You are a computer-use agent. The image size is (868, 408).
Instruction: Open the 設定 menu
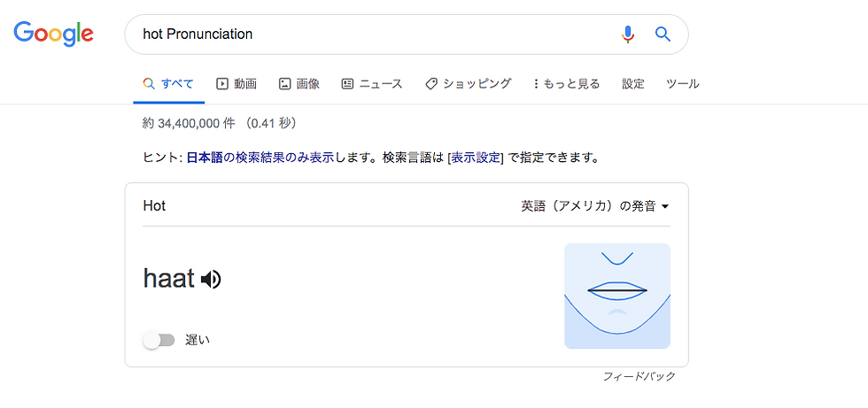click(633, 84)
